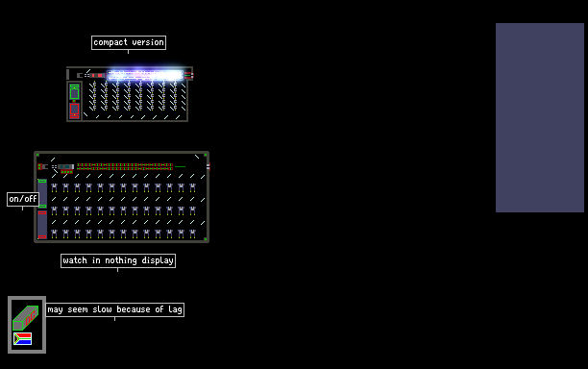
Task: Click the "on/off" sign label
Action: (23, 199)
